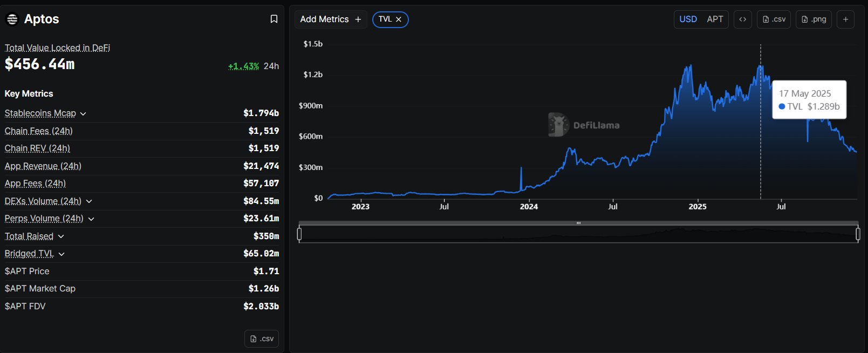The height and width of the screenshot is (353, 868).
Task: Click Total Value Locked in DeFi label
Action: coord(57,47)
